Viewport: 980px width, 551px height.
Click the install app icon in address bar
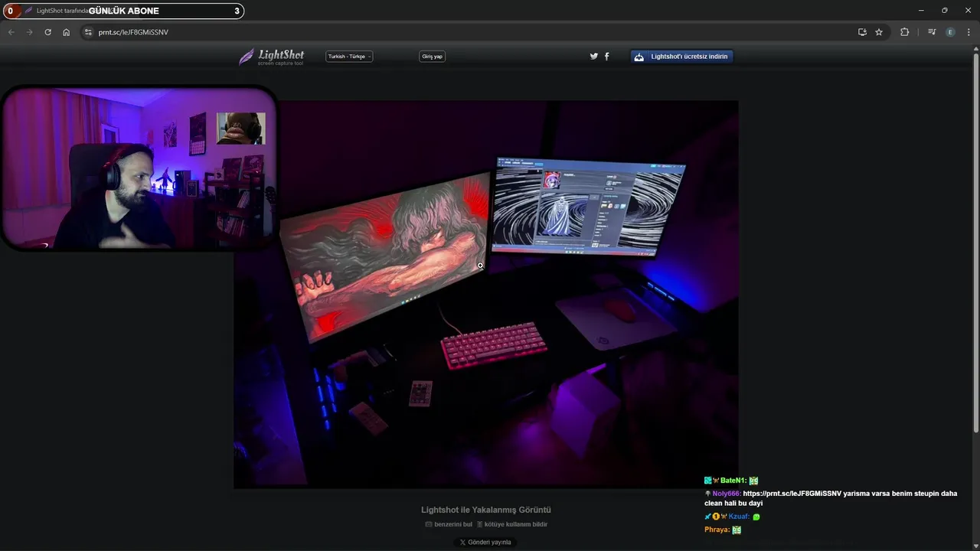click(862, 32)
